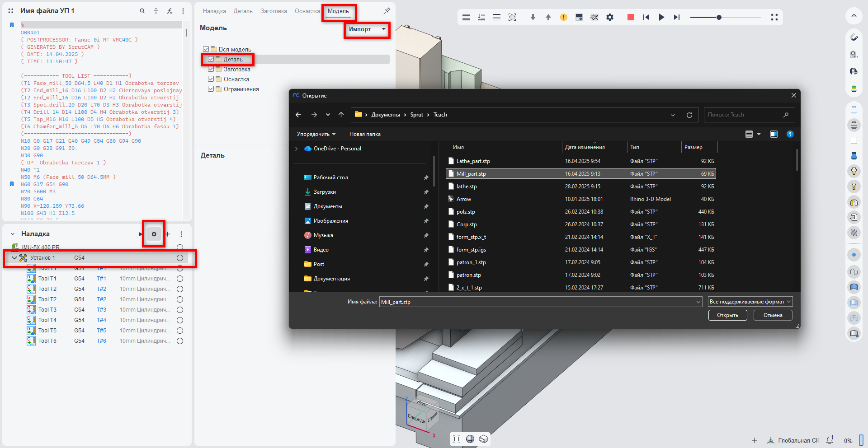Screen dimensions: 868x448
Task: Open the Упорядочить menu
Action: coord(316,134)
